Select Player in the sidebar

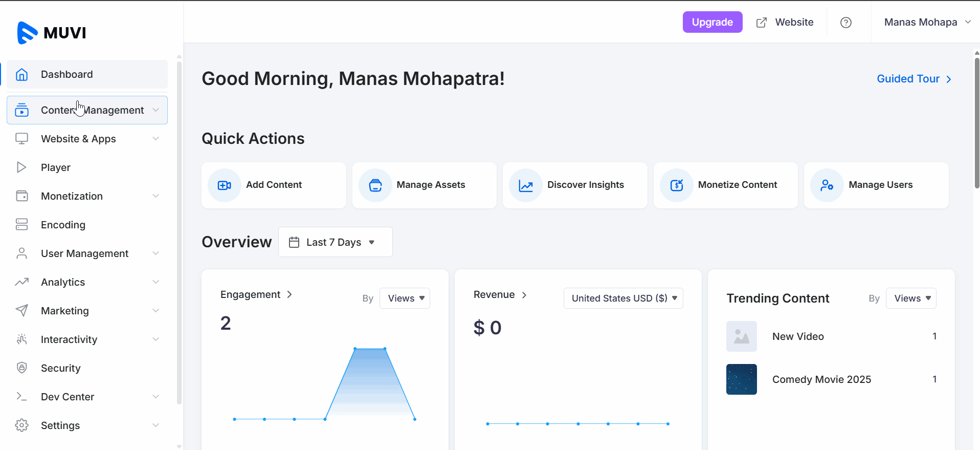pos(56,167)
